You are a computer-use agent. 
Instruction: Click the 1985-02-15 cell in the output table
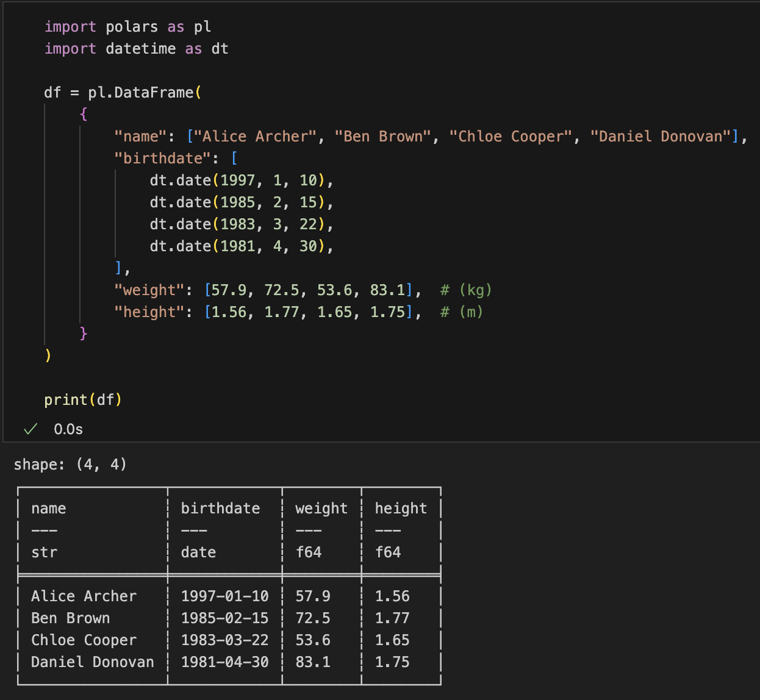pyautogui.click(x=224, y=618)
